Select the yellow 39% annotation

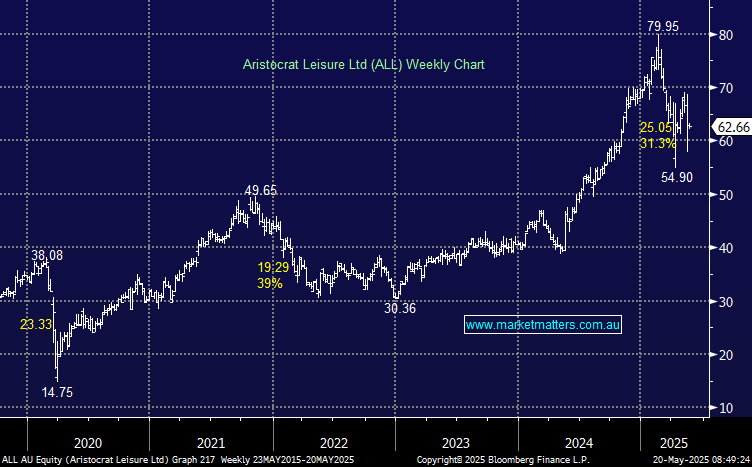click(270, 283)
